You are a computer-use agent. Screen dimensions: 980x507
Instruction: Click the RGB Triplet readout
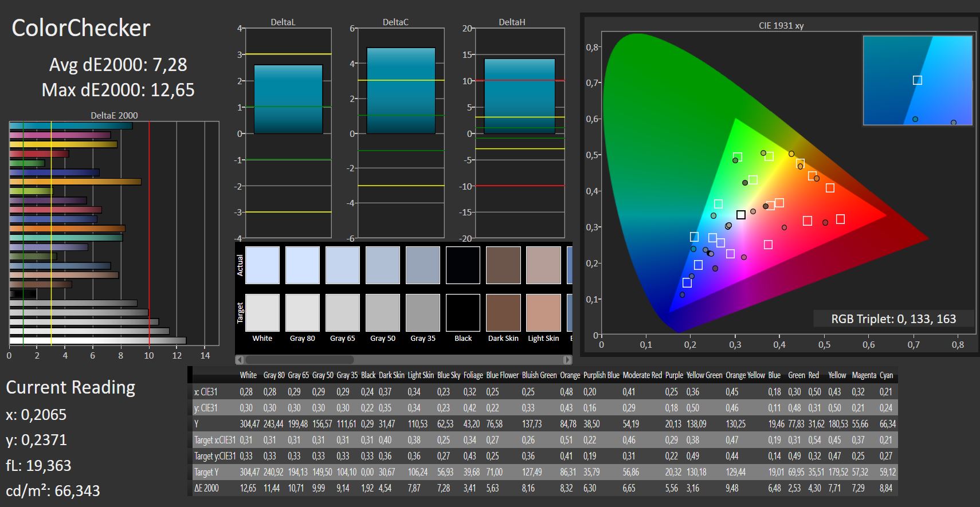893,319
